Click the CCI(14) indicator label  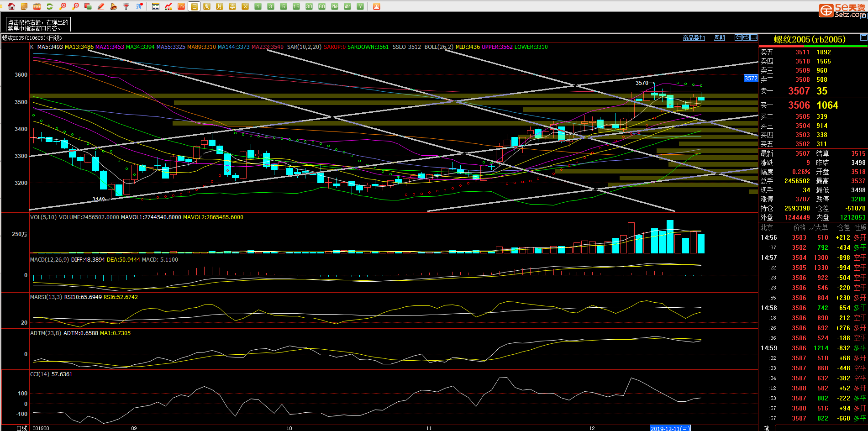tap(40, 374)
